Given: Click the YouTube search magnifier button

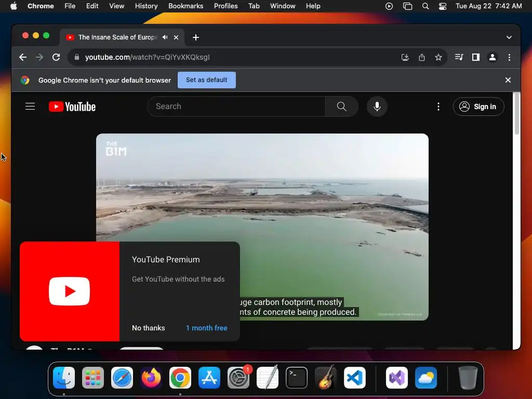Looking at the screenshot, I should 341,107.
